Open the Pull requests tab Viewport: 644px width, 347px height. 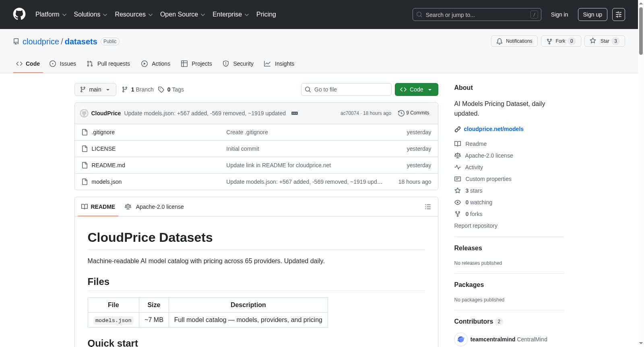(108, 64)
